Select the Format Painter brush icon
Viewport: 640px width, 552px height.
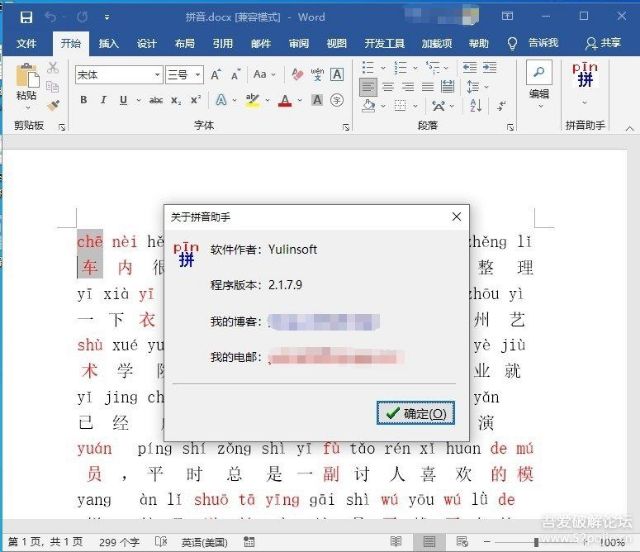point(53,106)
